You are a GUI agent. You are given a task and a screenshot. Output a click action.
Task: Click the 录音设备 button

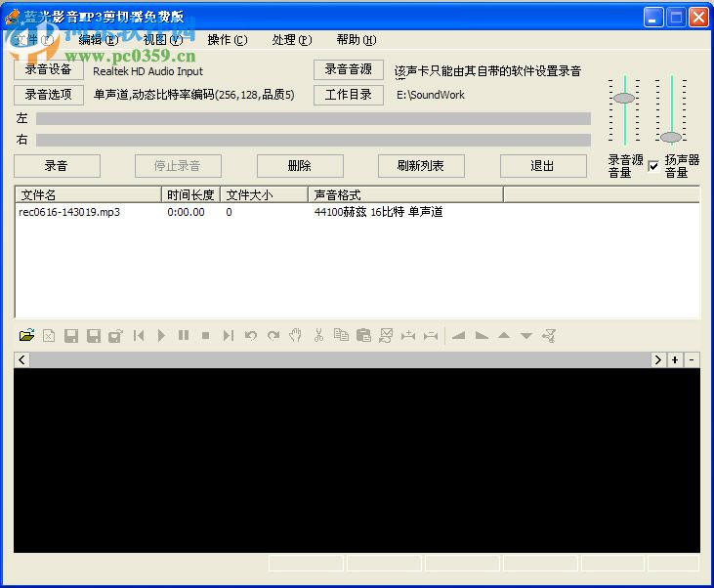click(48, 69)
